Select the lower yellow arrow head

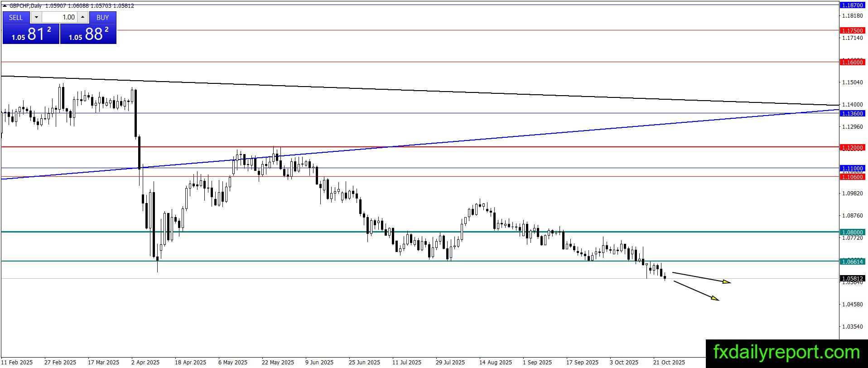(x=714, y=298)
